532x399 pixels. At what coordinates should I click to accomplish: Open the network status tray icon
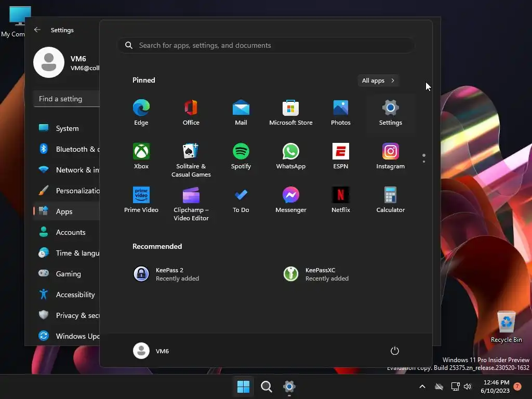(455, 387)
